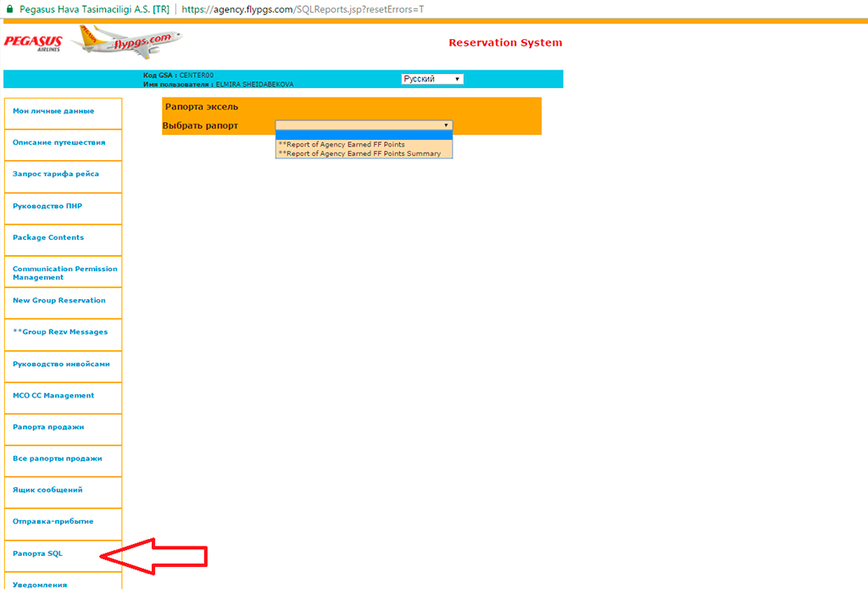View Group Rezv Messages

click(x=60, y=332)
